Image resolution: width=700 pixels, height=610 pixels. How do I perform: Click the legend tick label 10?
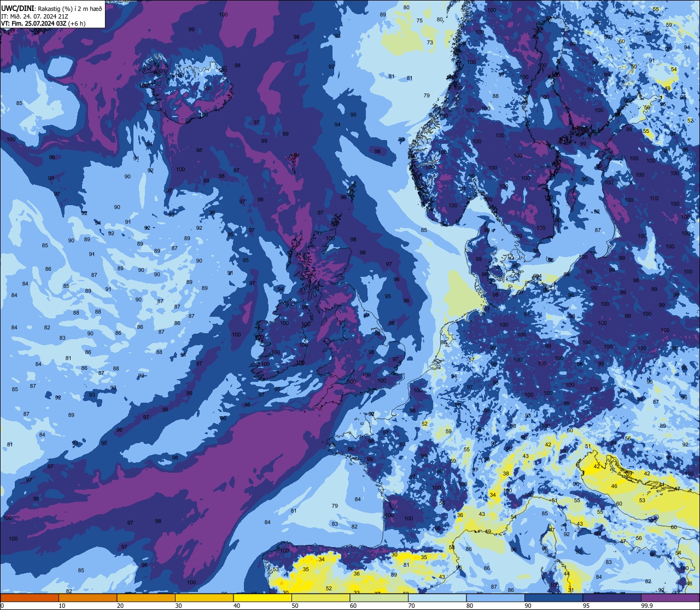tap(62, 606)
